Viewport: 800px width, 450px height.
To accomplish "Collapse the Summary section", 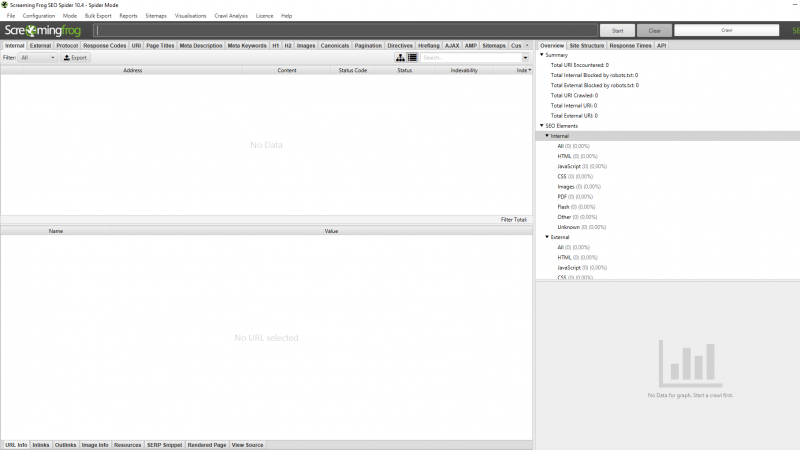I will [x=541, y=54].
